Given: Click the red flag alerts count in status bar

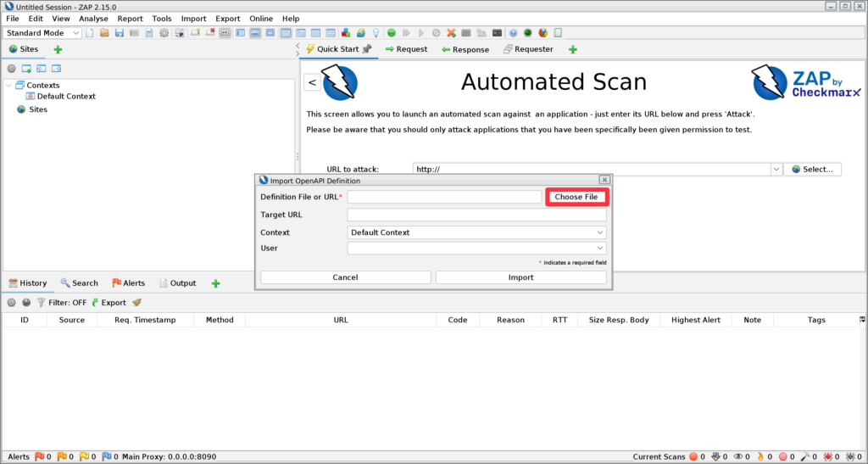Looking at the screenshot, I should [x=42, y=457].
